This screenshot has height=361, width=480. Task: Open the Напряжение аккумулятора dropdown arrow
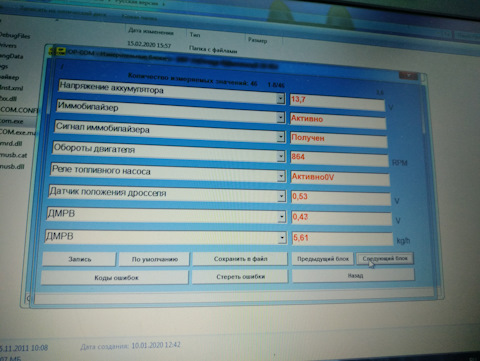281,99
